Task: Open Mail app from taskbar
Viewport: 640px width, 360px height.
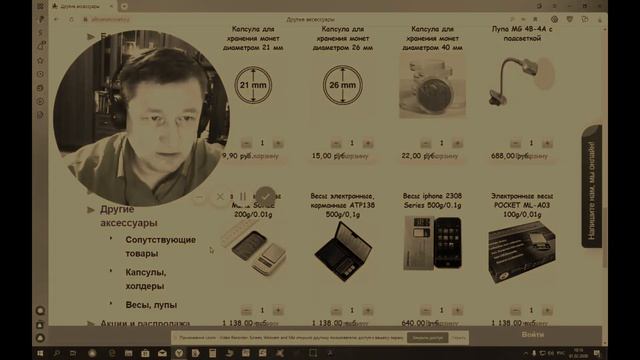Action: [162, 353]
